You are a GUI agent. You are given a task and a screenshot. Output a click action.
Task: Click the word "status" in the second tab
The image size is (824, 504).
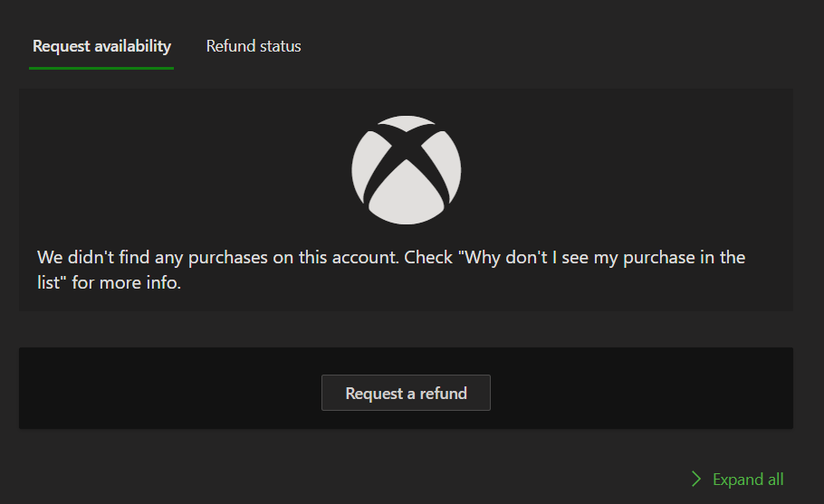pos(281,46)
